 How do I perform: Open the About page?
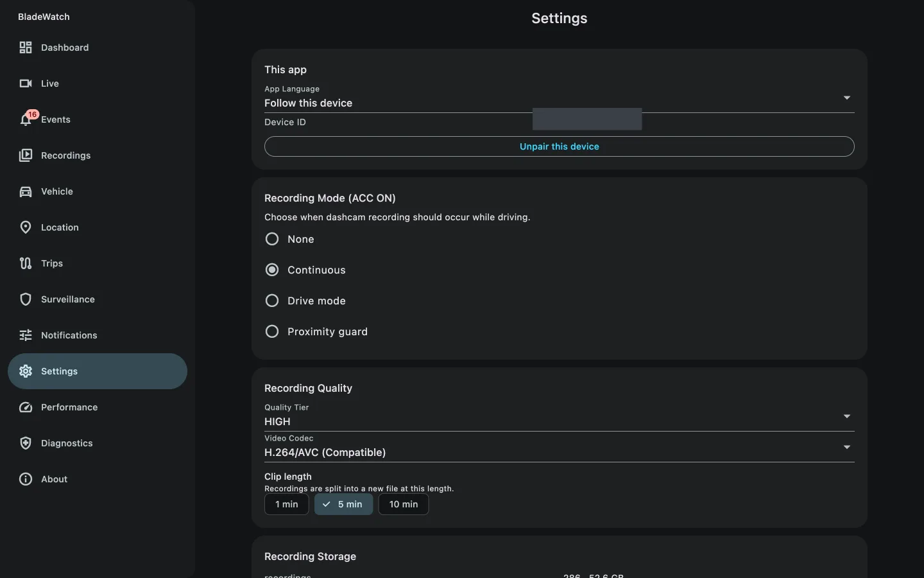98,479
